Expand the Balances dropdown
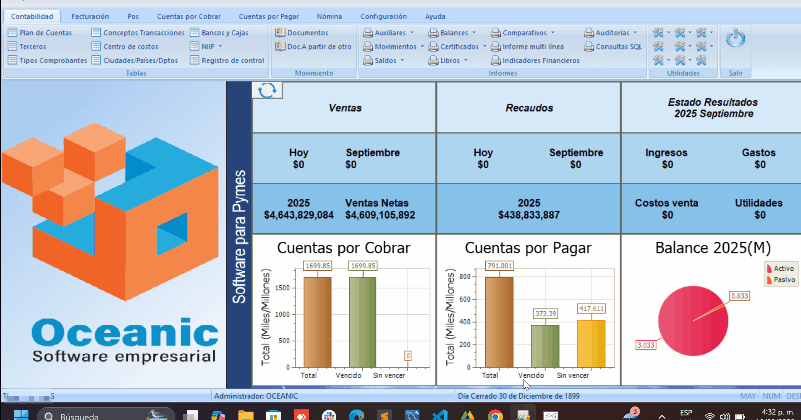This screenshot has width=801, height=420. pos(459,33)
